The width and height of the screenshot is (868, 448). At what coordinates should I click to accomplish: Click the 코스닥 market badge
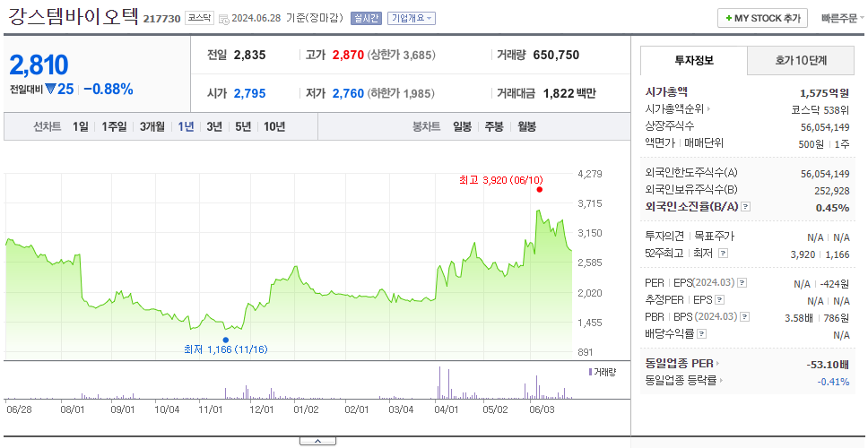point(199,18)
